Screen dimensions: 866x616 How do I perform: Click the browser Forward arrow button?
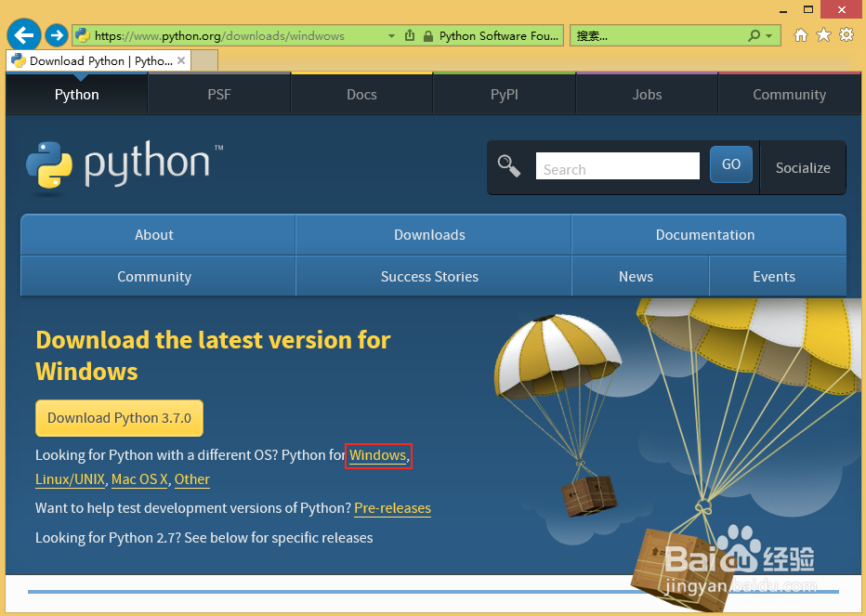click(57, 35)
